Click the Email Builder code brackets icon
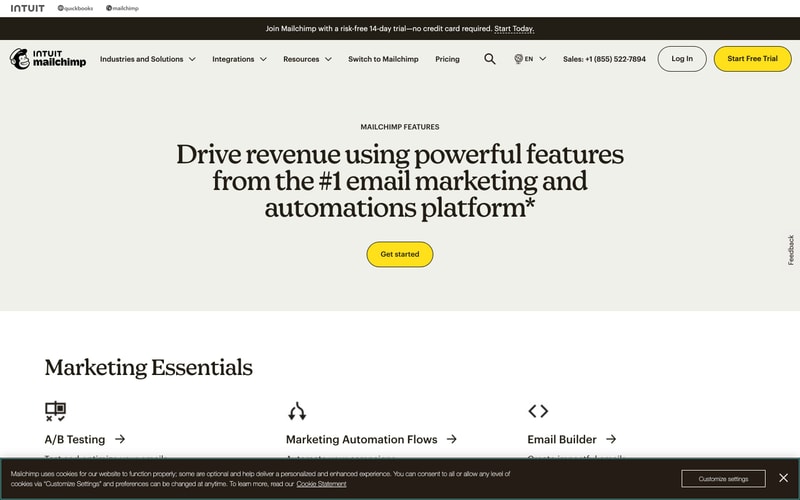 (538, 411)
